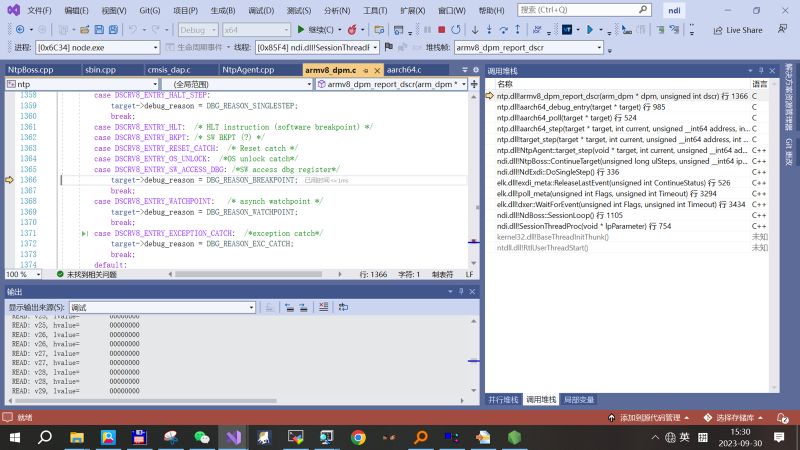Auto-hide the Call Stack panel with pin

[x=761, y=71]
